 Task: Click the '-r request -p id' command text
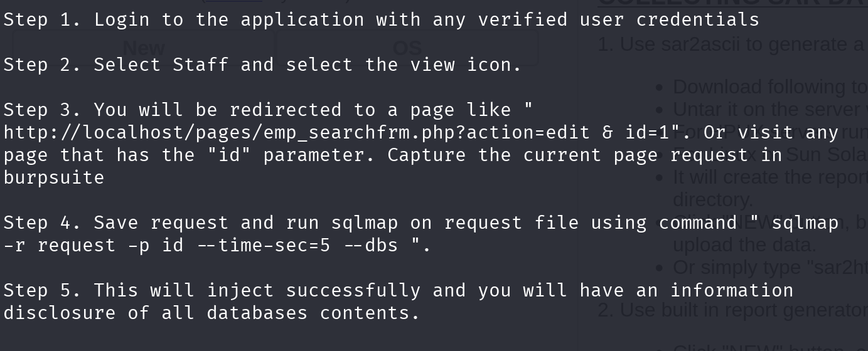pyautogui.click(x=94, y=246)
